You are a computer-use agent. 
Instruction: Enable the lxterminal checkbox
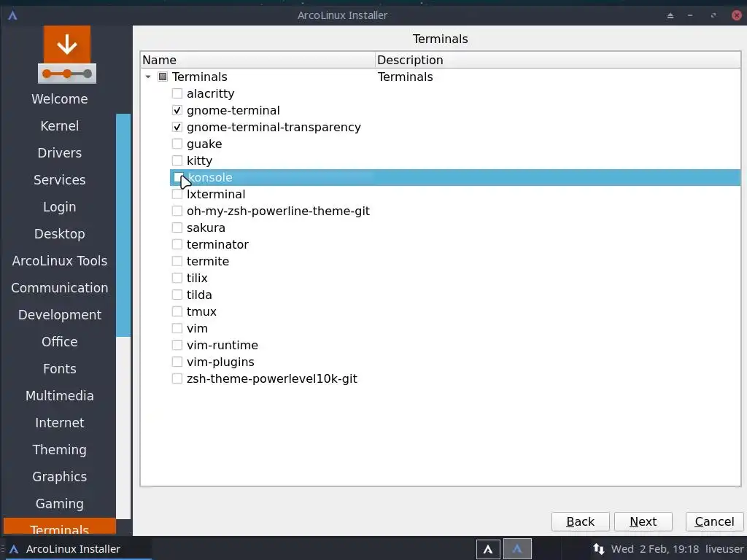[x=177, y=194]
